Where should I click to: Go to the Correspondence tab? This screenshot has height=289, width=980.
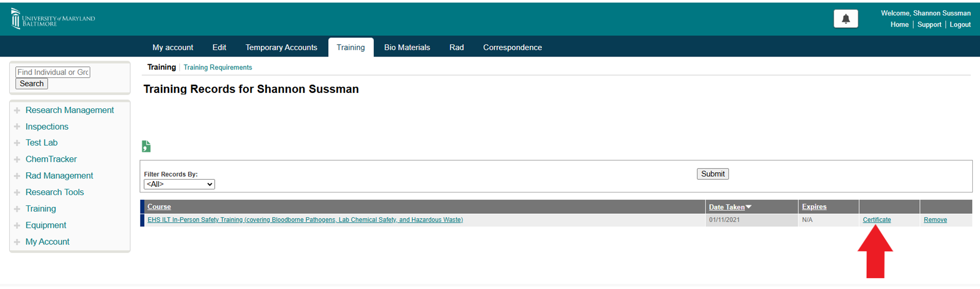tap(512, 47)
